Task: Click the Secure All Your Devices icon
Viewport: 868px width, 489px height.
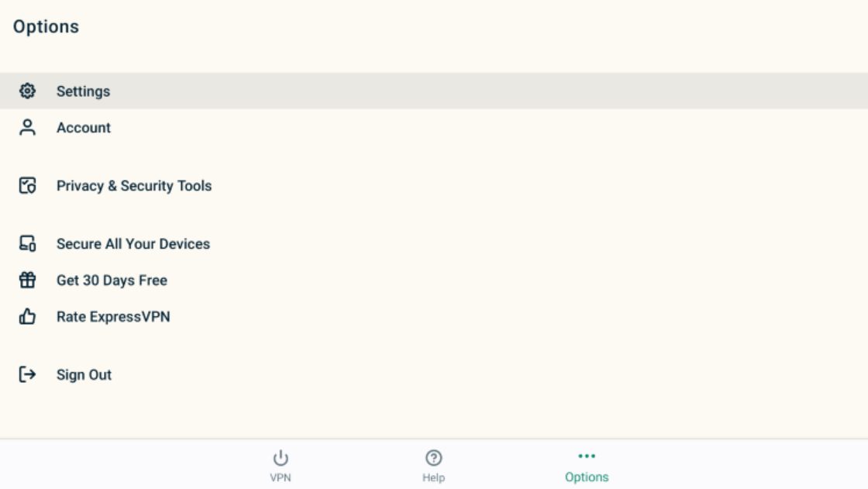Action: (27, 243)
